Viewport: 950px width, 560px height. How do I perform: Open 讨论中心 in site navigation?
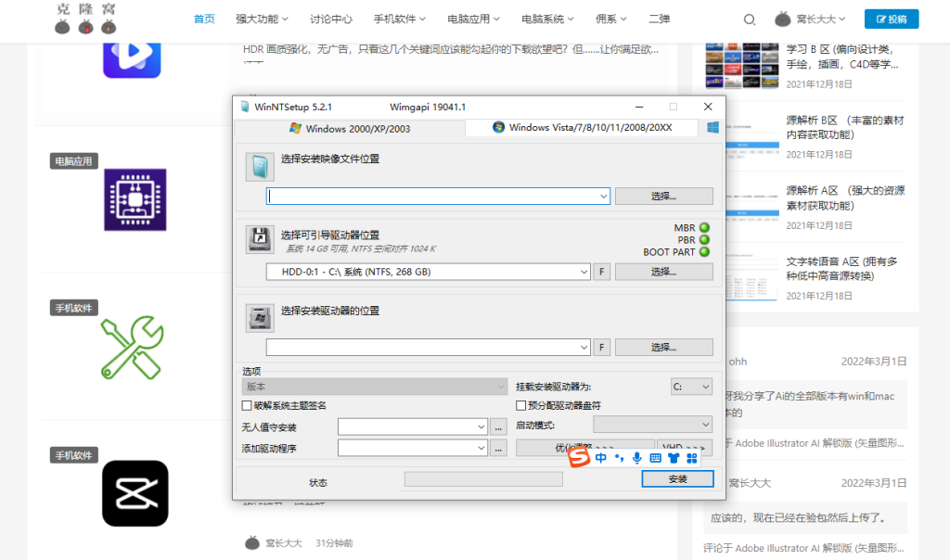click(331, 19)
